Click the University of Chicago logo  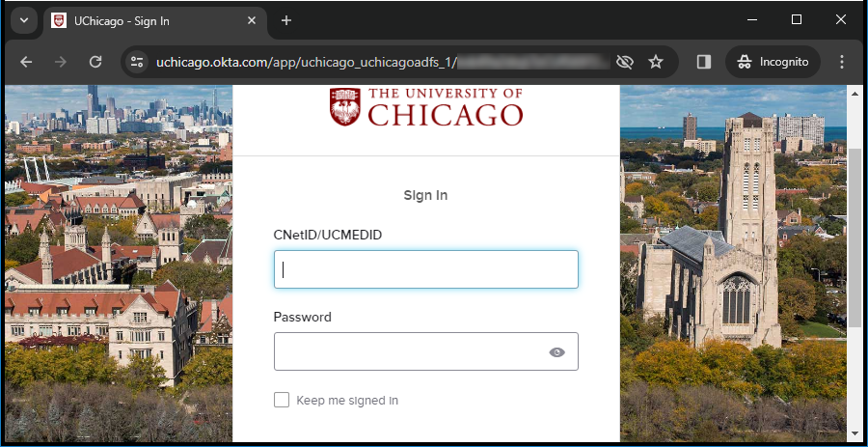click(x=426, y=106)
